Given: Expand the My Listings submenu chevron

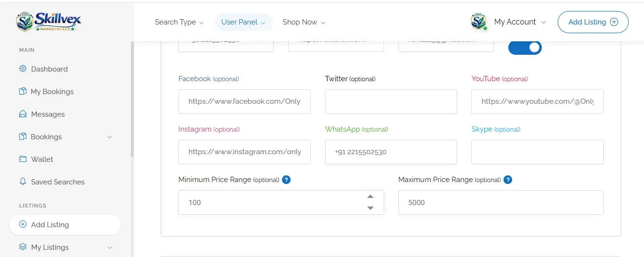Looking at the screenshot, I should 109,247.
